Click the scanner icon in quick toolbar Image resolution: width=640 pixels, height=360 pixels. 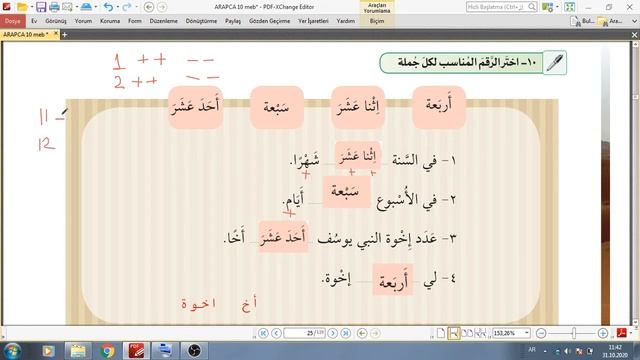(86, 7)
